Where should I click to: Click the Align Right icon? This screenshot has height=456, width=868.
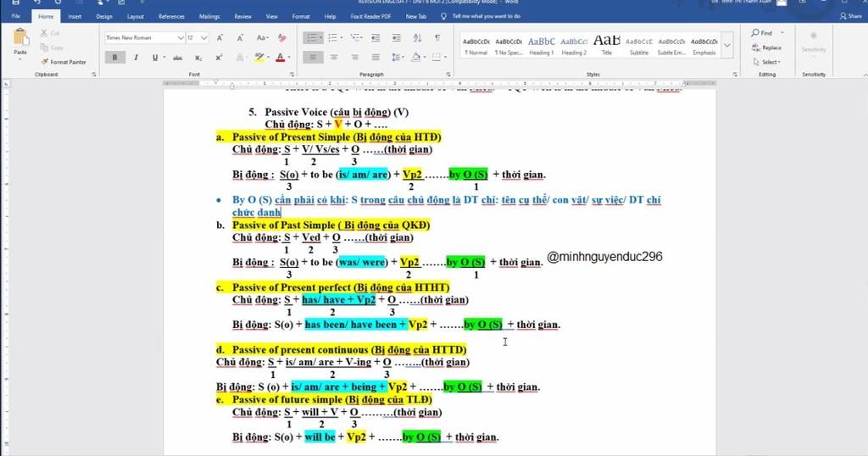click(355, 57)
